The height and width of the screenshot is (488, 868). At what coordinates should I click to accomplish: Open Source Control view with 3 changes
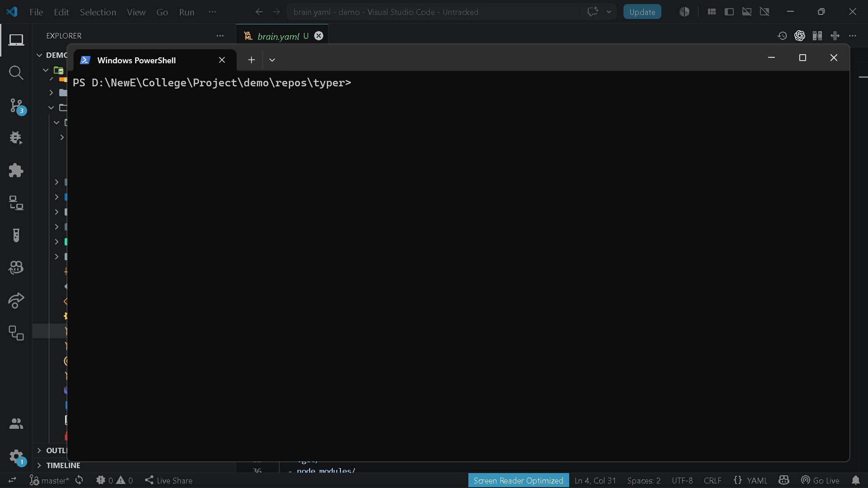pos(16,105)
